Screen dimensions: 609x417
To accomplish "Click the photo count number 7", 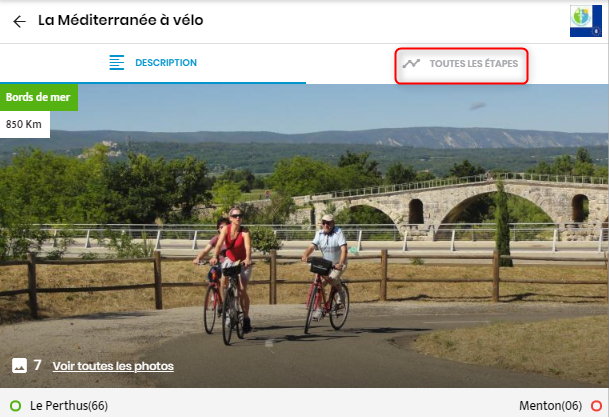I will (38, 365).
